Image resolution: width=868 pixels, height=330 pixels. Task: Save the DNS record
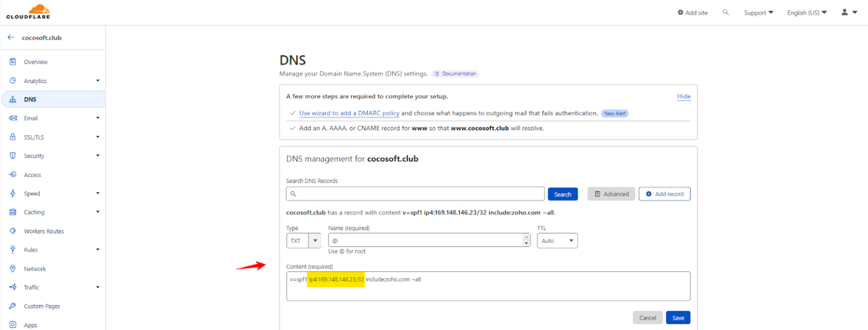click(x=678, y=317)
